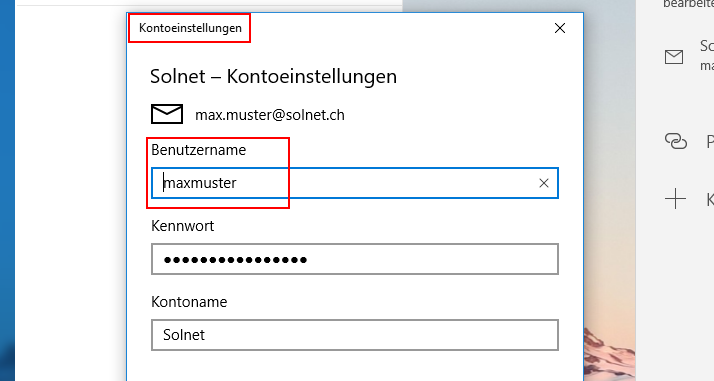The image size is (714, 381).
Task: Click the cut-off label next to plus icon
Action: point(710,199)
